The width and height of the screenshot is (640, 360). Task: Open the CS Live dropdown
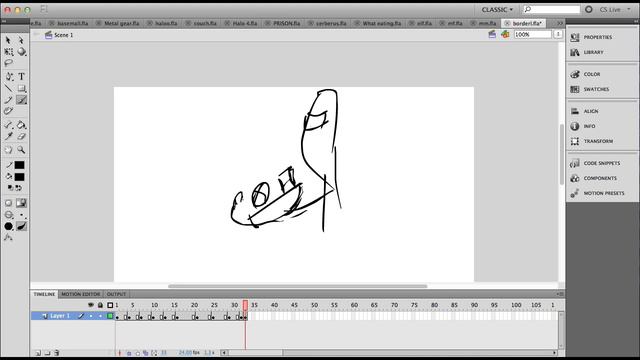(x=615, y=9)
